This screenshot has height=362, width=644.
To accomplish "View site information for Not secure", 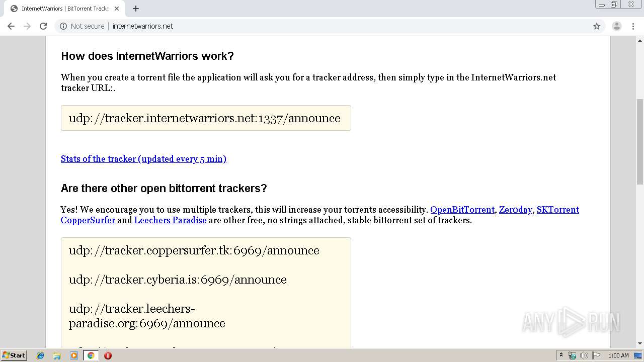I will pos(82,26).
